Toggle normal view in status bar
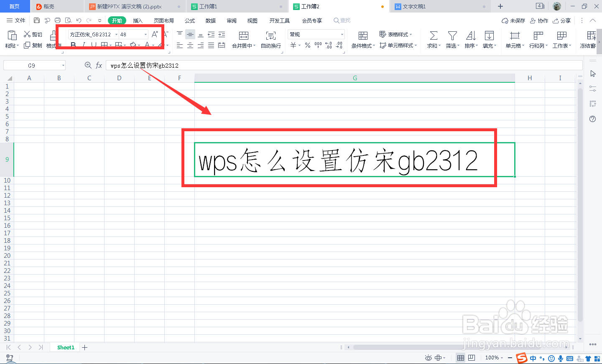 461,358
